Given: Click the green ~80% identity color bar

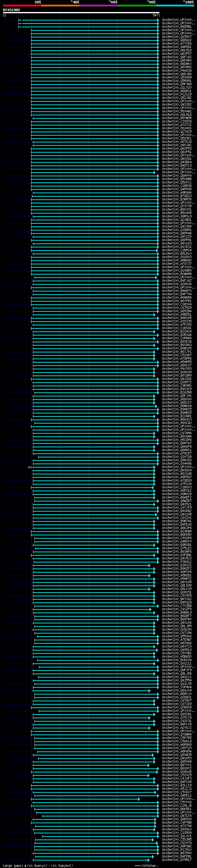Looking at the screenshot, I should coord(137,6).
